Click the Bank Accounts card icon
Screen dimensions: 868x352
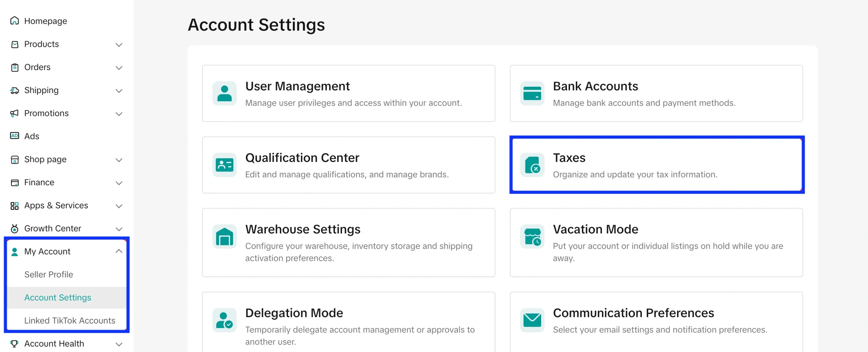click(x=532, y=94)
